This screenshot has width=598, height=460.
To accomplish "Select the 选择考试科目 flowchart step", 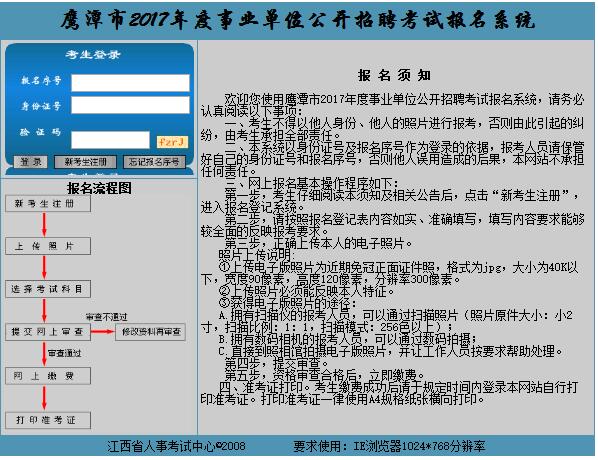I will point(48,289).
